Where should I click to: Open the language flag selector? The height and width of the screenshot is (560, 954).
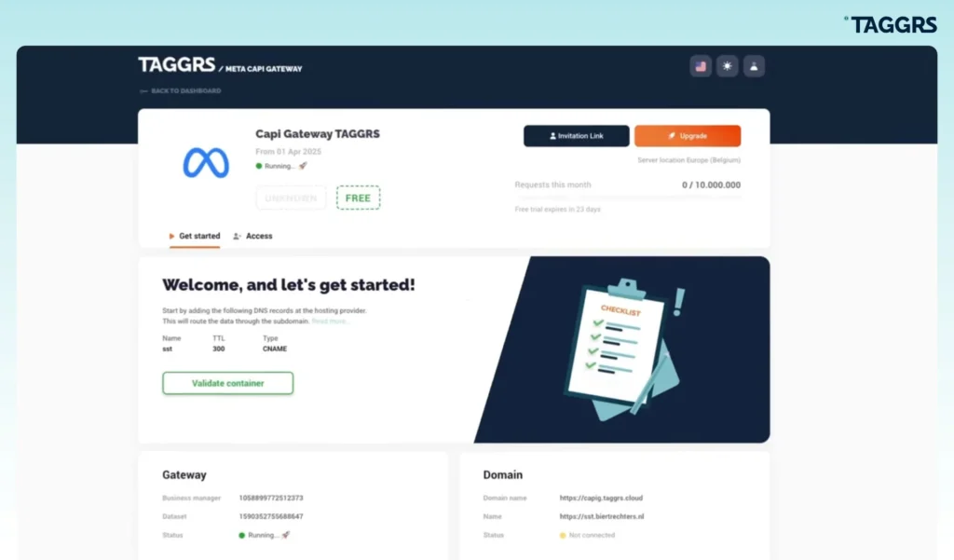(x=701, y=66)
